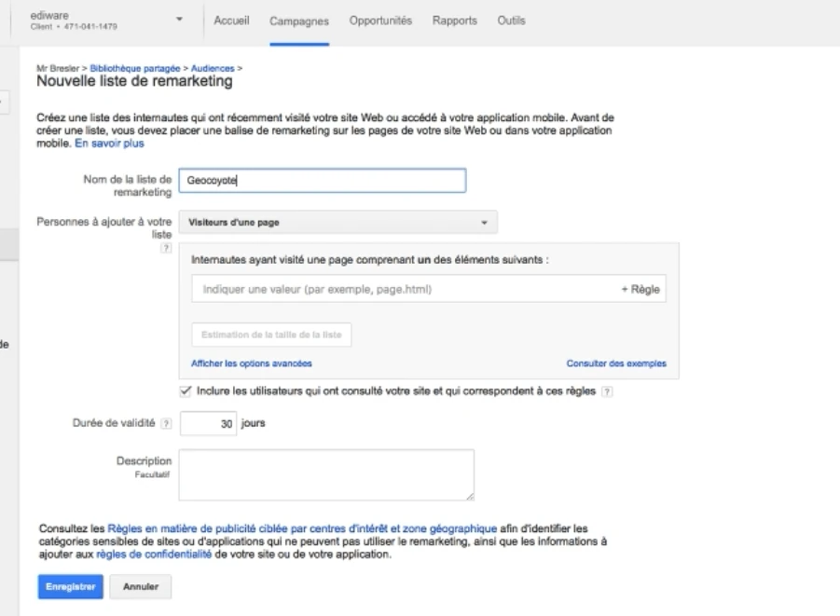Follow the Consulter des exemples link
The width and height of the screenshot is (840, 616).
(616, 363)
